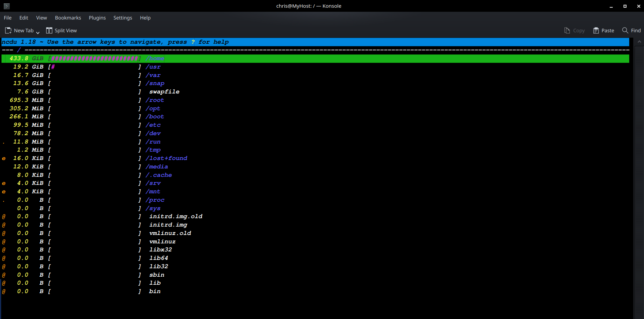The image size is (644, 319).
Task: Click the /media directory entry
Action: (157, 167)
